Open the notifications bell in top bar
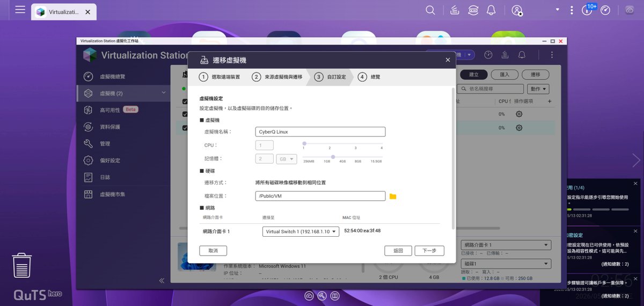Screen dimensions: 644x306 click(x=491, y=10)
